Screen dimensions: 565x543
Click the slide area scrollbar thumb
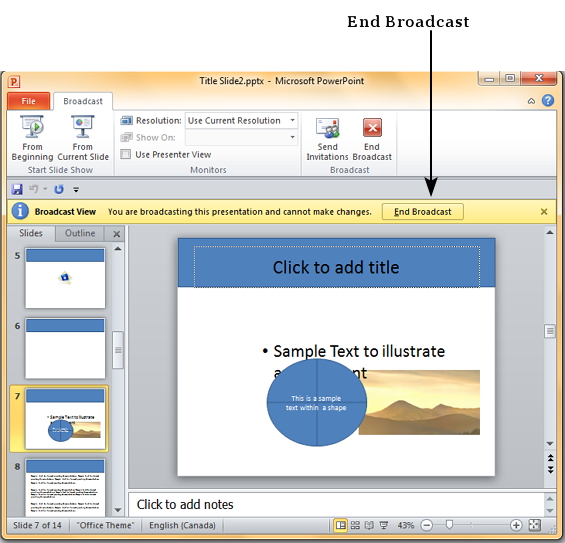(x=550, y=331)
